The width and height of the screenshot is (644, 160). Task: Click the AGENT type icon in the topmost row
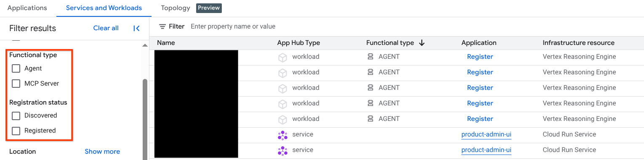371,57
